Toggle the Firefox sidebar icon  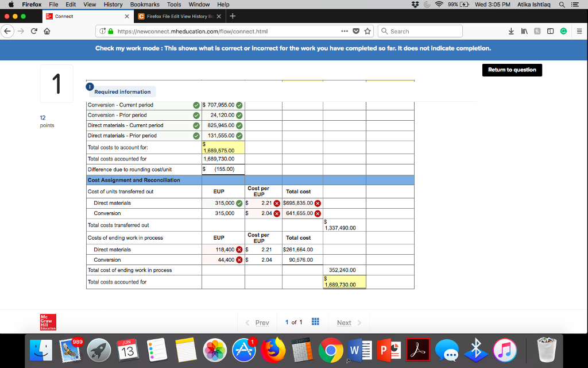point(551,30)
